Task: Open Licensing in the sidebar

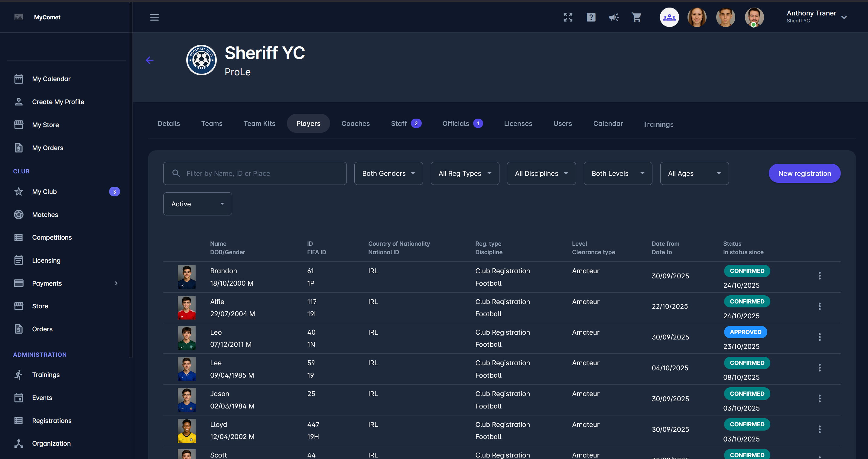Action: click(x=46, y=260)
